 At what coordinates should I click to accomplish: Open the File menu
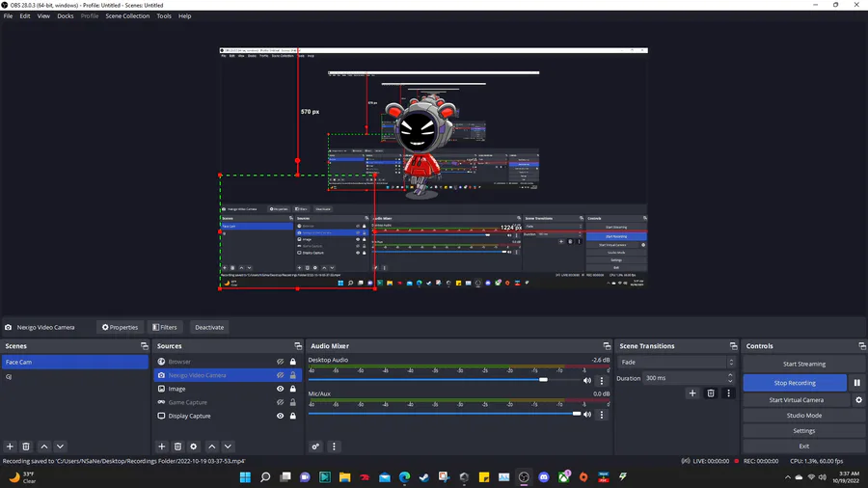(9, 16)
